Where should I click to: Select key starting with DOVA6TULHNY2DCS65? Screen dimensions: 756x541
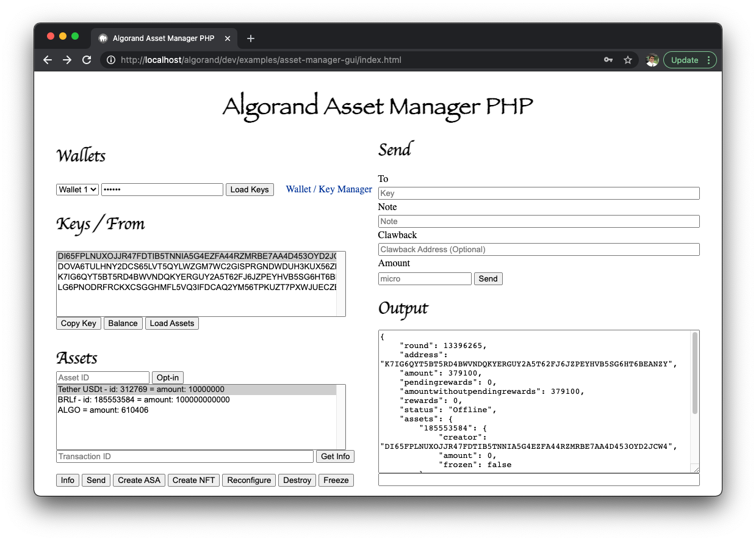click(196, 266)
